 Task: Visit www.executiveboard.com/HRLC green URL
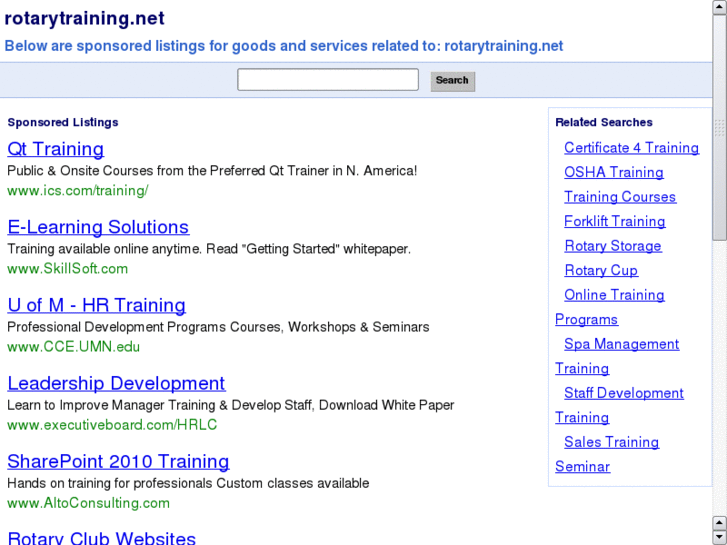coord(112,425)
